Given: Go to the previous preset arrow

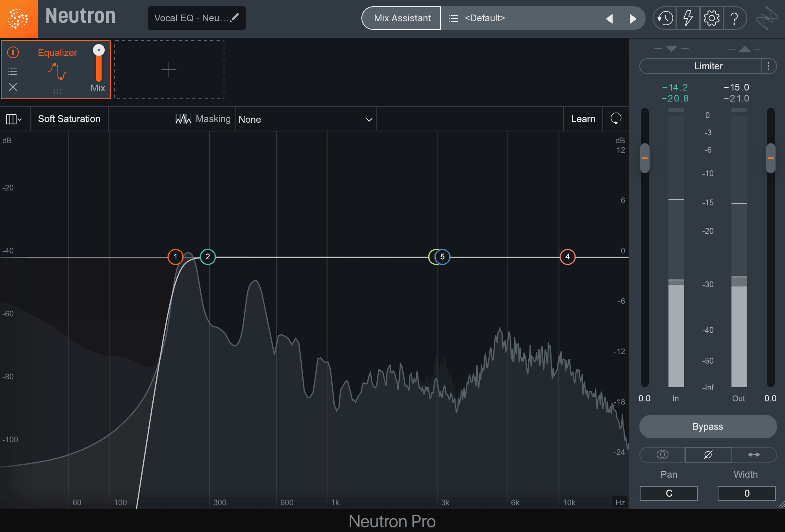Looking at the screenshot, I should 609,18.
